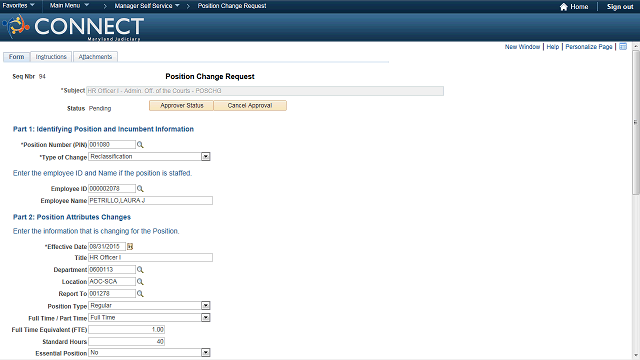
Task: Click the scrollbar up arrow
Action: click(636, 46)
